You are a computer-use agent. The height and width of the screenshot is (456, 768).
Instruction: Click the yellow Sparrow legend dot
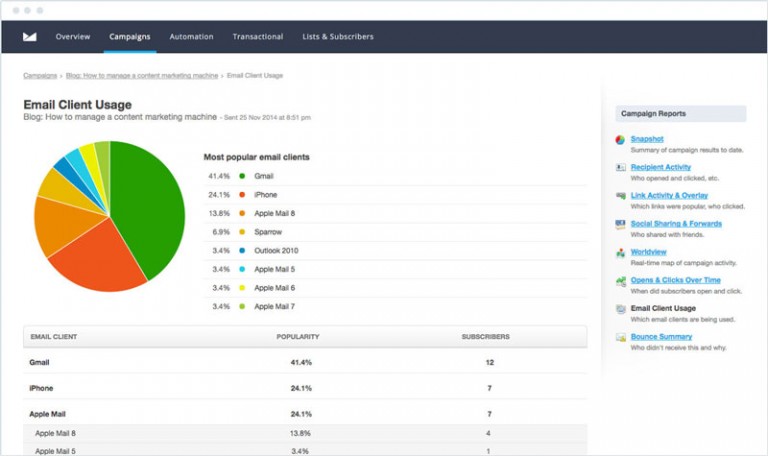[242, 232]
